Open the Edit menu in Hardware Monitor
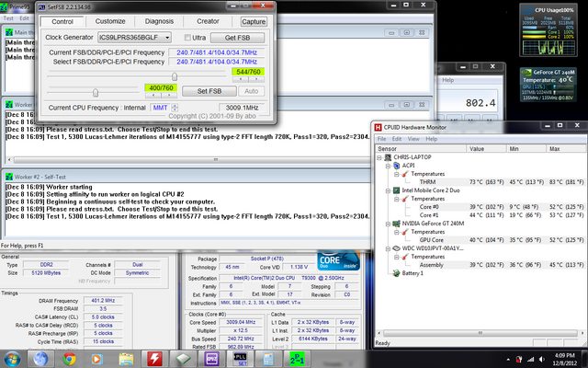Viewport: 588px width, 368px height. point(397,139)
